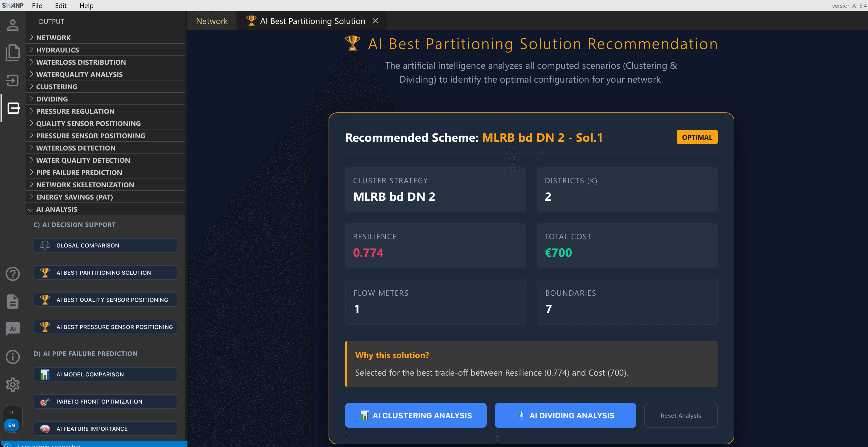The height and width of the screenshot is (447, 868).
Task: Expand the NETWORK section
Action: [x=105, y=37]
